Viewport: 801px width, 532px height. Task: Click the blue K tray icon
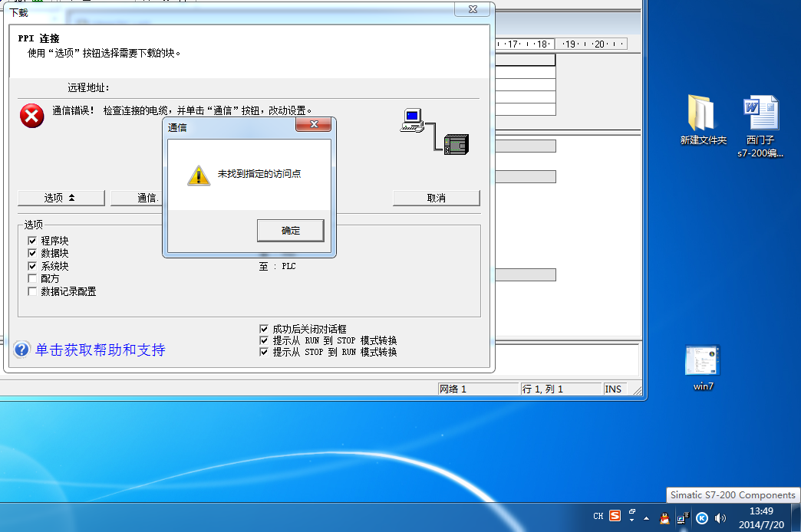point(701,517)
